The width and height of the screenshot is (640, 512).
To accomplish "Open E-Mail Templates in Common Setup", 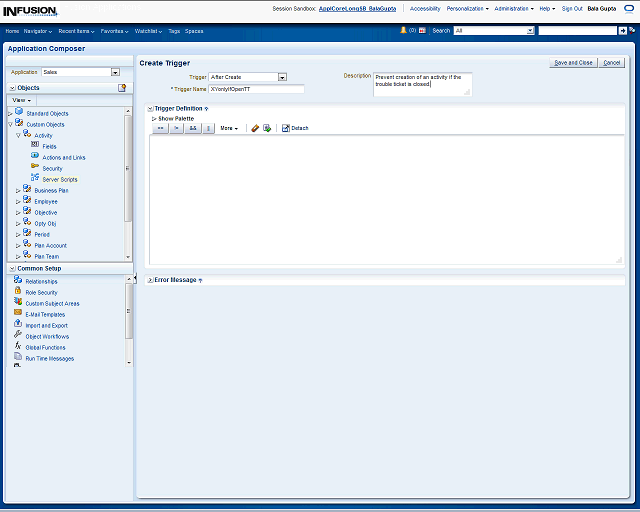I will tap(45, 314).
